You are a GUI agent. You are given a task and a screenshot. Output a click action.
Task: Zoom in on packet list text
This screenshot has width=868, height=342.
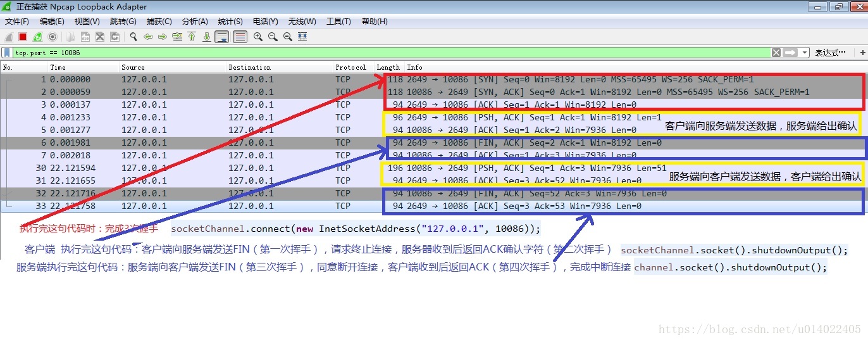258,37
